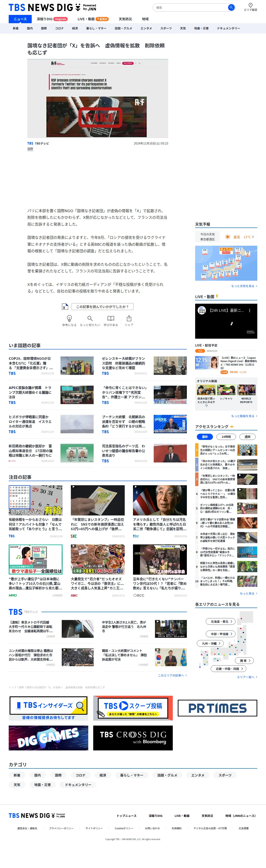Image resolution: width=266 pixels, height=868 pixels.
Task: Click TBS NEWS DIG channel avatar in video
Action: pos(202,310)
